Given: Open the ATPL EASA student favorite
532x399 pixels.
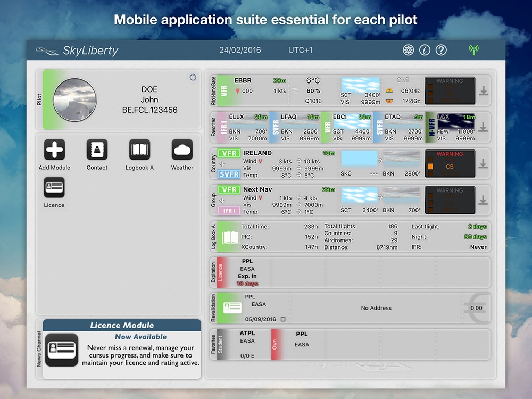Looking at the screenshot, I should coord(244,344).
